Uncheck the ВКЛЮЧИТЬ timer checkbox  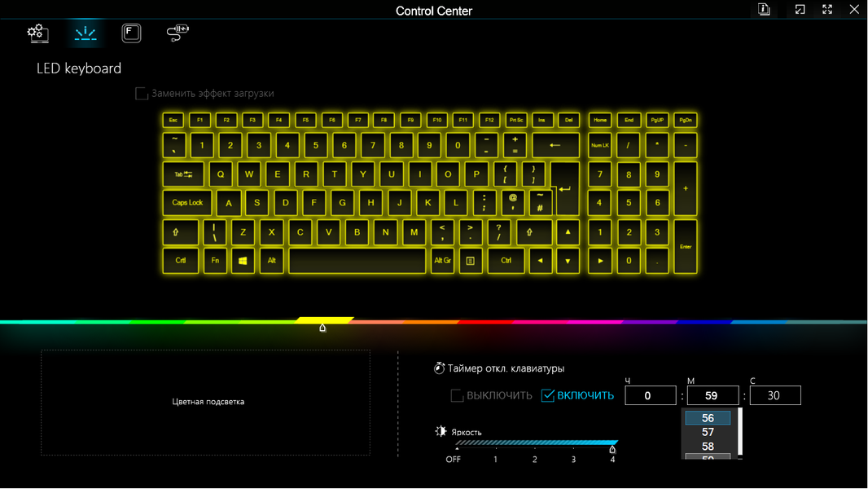pyautogui.click(x=547, y=395)
